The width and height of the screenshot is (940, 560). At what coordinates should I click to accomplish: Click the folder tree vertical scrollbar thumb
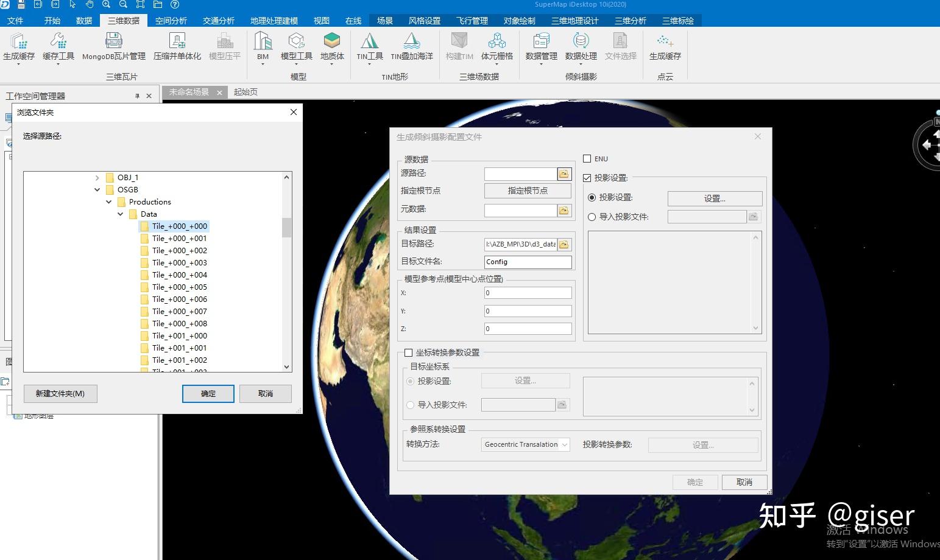tap(286, 228)
